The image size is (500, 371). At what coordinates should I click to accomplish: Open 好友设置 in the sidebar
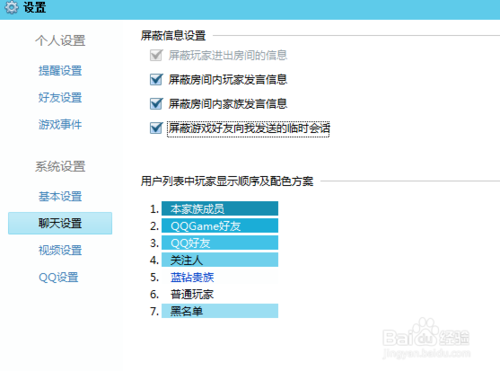[60, 98]
